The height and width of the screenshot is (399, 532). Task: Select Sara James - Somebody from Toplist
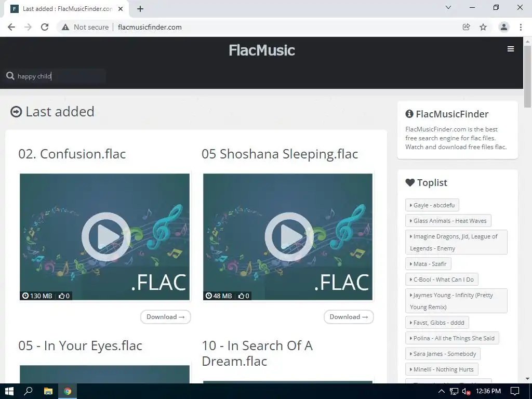443,354
